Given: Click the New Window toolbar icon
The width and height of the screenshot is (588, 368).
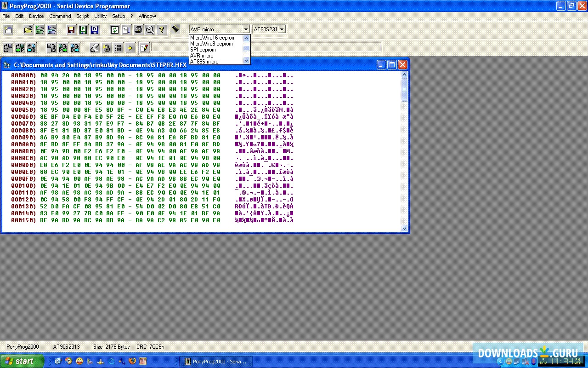Looking at the screenshot, I should tap(8, 30).
